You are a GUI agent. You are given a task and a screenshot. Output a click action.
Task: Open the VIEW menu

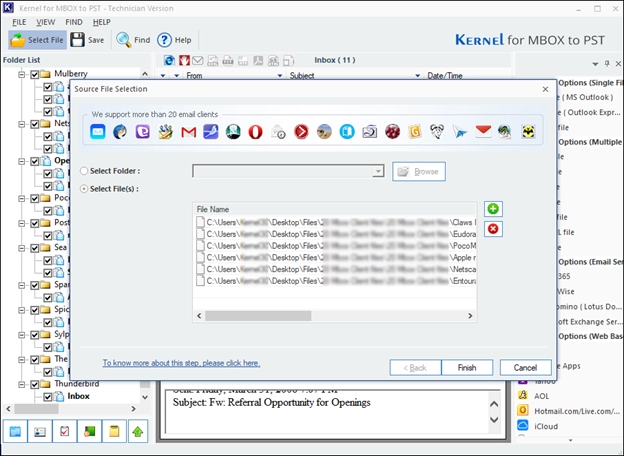click(45, 22)
